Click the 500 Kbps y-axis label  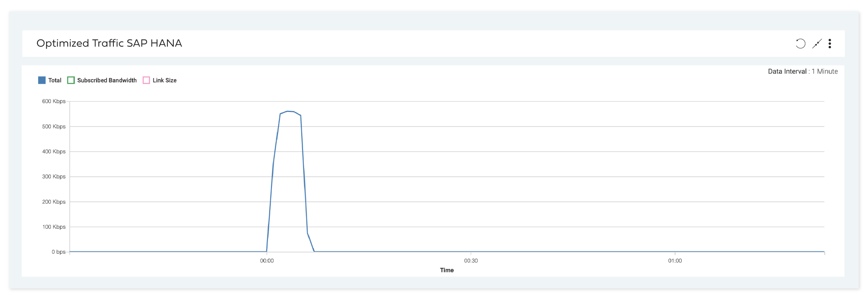click(x=54, y=127)
